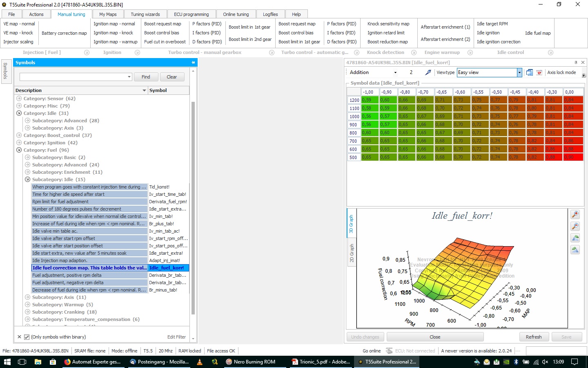This screenshot has height=368, width=588.
Task: Click the Find button
Action: coord(146,77)
